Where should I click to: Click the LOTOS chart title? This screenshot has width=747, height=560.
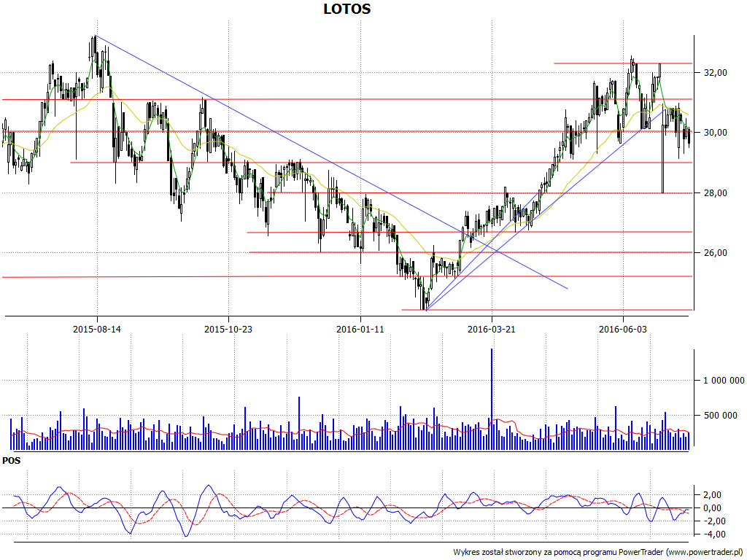(347, 9)
